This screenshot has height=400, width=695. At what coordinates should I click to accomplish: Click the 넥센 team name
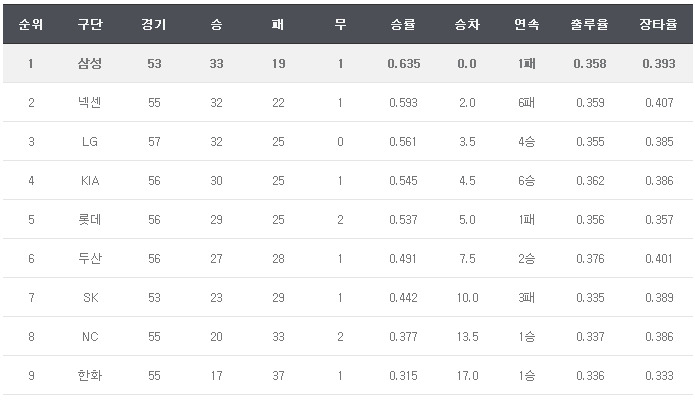tap(90, 103)
